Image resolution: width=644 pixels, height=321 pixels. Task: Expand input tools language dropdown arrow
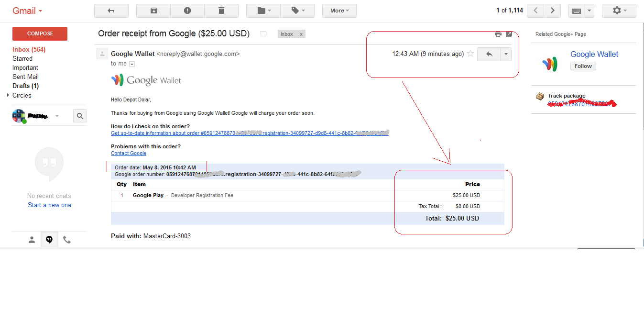(589, 11)
